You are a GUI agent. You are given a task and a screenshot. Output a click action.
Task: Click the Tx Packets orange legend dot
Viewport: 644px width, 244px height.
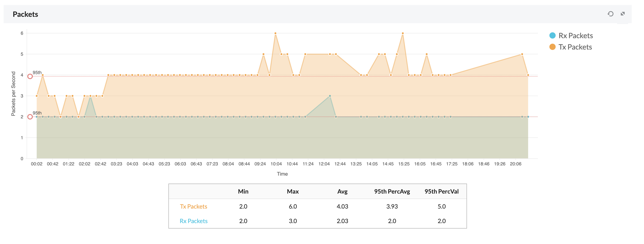pyautogui.click(x=552, y=47)
